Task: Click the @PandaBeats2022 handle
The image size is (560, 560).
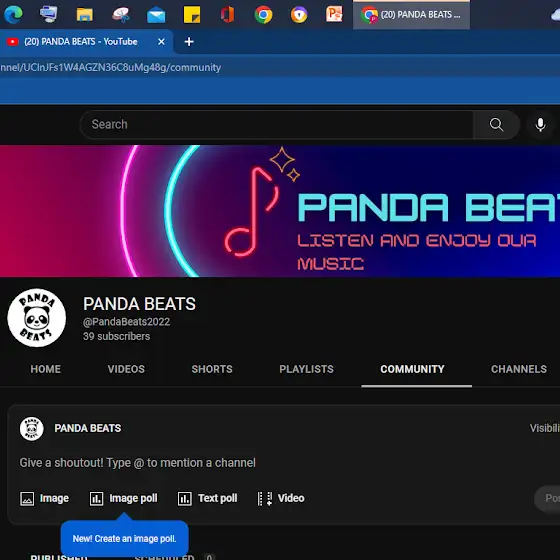Action: pos(126,322)
